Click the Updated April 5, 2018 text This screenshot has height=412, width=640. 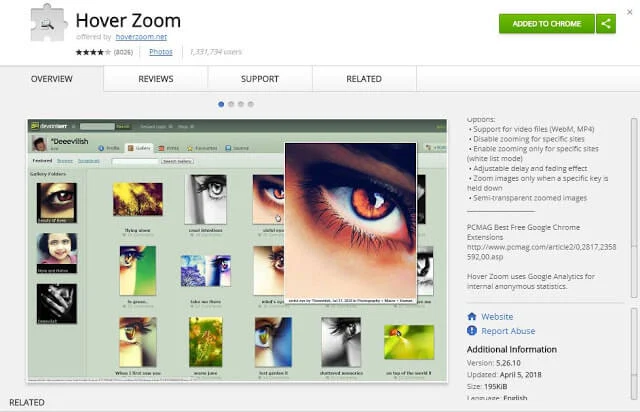504,374
